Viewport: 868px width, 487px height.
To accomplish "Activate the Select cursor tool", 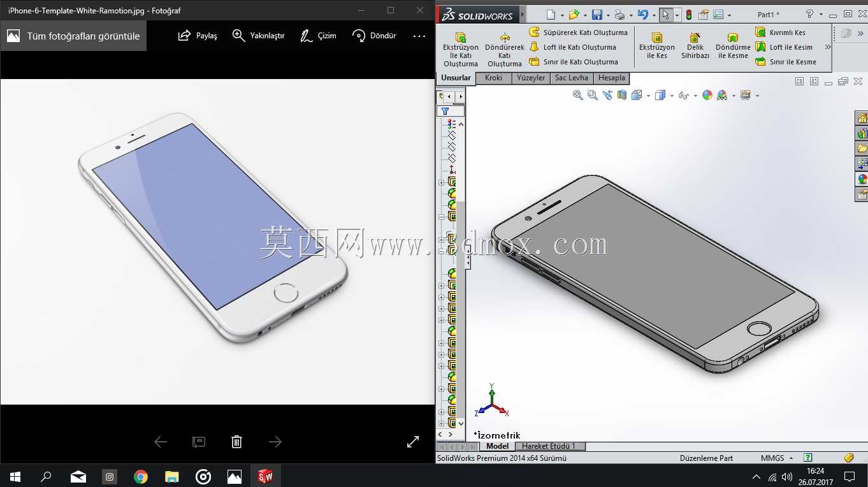I will coord(665,15).
